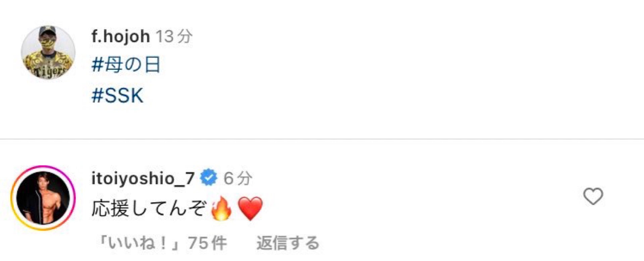Open the #母の日 hashtag
The width and height of the screenshot is (644, 261).
(126, 64)
